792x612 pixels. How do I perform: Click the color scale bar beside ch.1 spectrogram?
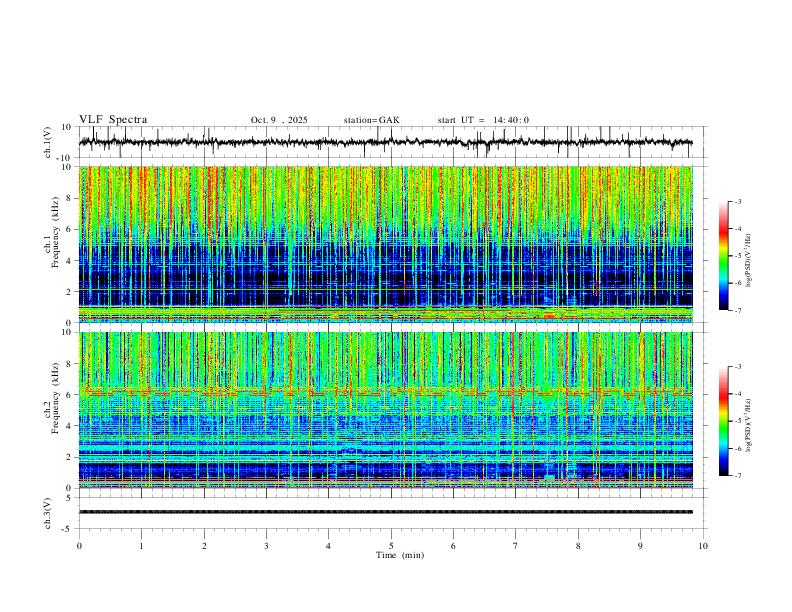click(x=724, y=256)
